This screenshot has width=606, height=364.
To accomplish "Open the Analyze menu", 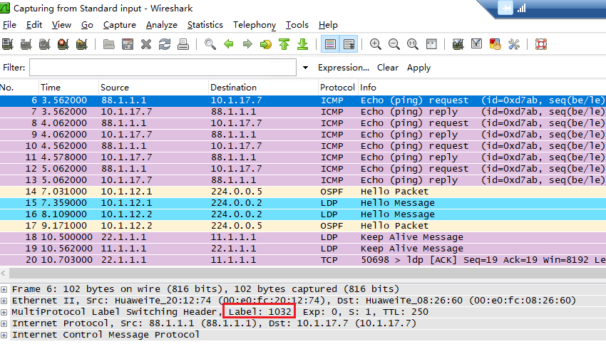I will [x=162, y=25].
